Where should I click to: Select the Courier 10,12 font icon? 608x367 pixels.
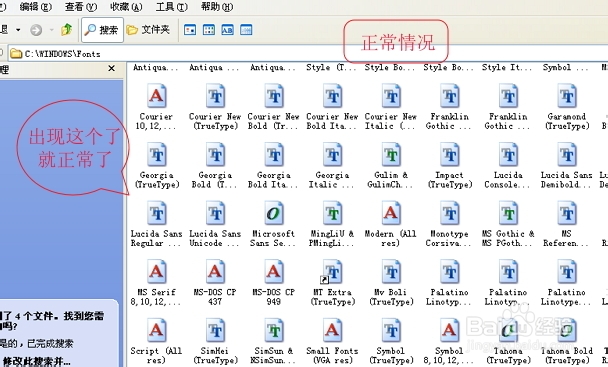click(156, 96)
